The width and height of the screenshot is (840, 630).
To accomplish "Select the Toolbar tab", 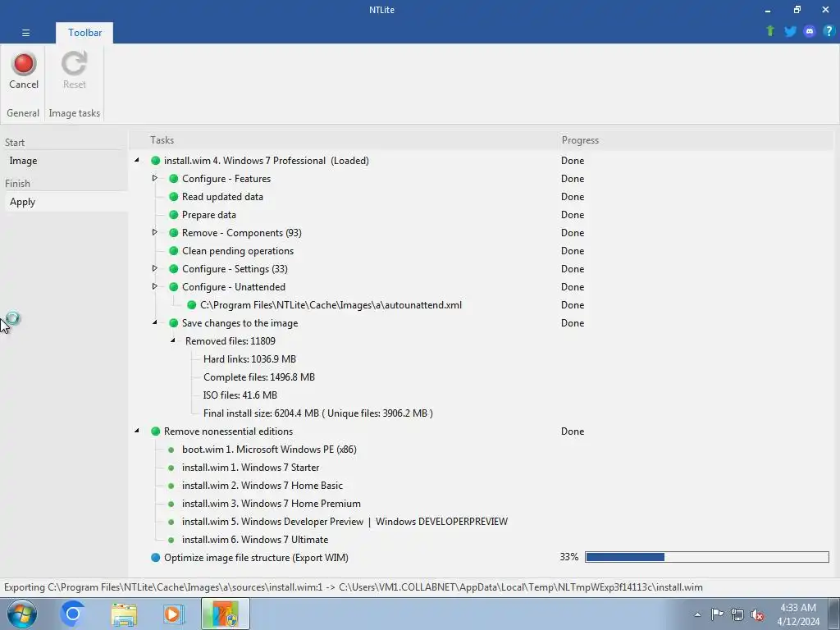I will [84, 33].
